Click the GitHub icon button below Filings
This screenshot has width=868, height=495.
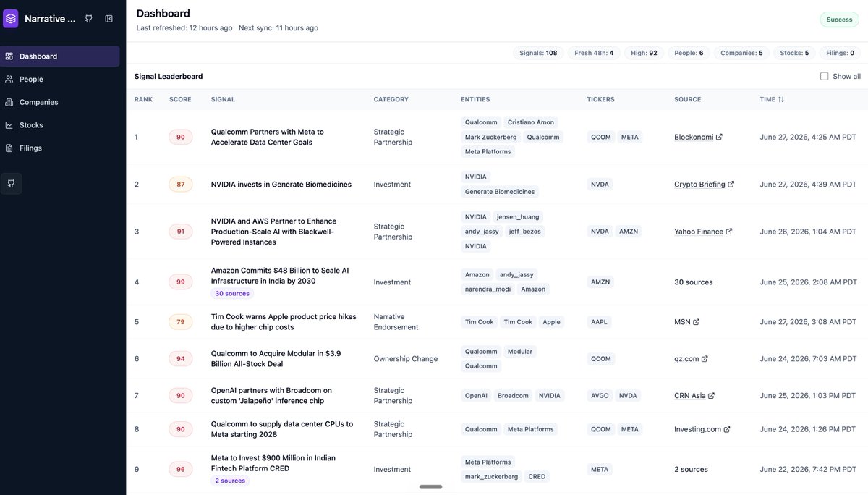[x=11, y=184]
